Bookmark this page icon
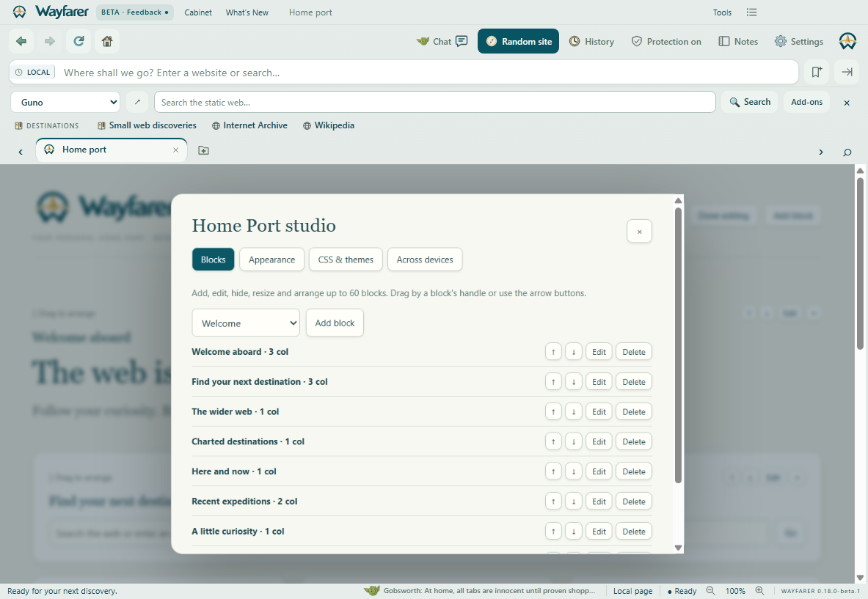868x599 pixels. tap(817, 72)
